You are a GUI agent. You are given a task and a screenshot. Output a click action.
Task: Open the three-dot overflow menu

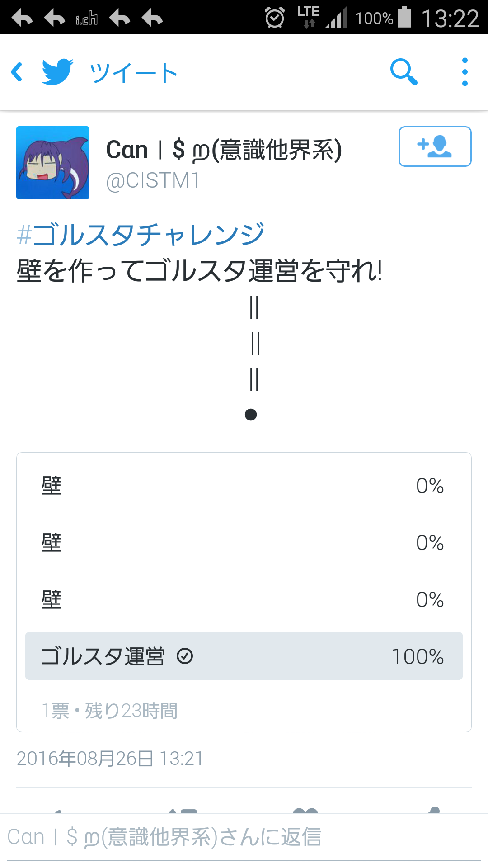click(465, 72)
